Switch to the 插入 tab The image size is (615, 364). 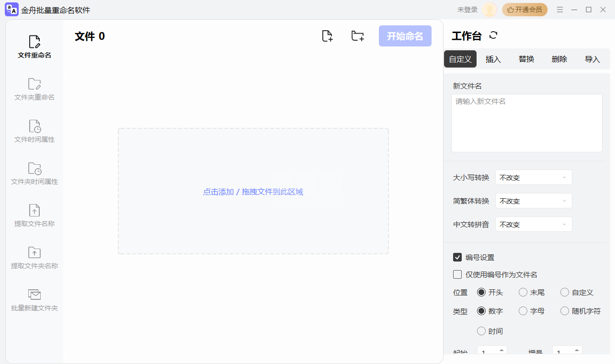coord(493,59)
